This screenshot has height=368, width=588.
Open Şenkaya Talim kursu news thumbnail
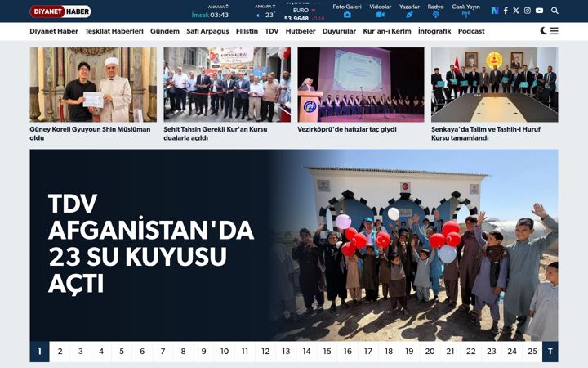495,84
